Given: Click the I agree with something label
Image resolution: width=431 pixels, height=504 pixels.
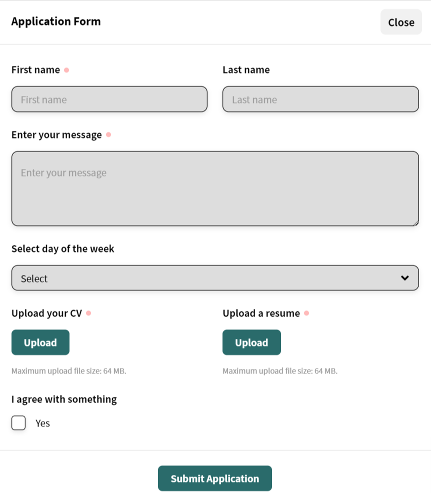Looking at the screenshot, I should [64, 399].
